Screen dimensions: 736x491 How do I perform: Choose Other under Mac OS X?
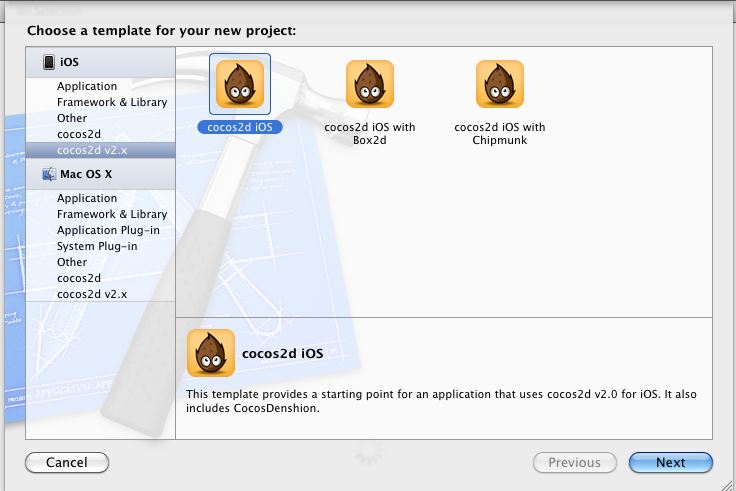[72, 262]
